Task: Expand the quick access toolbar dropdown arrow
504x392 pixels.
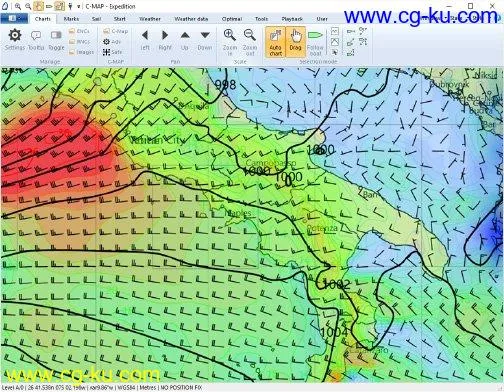Action: (79, 6)
